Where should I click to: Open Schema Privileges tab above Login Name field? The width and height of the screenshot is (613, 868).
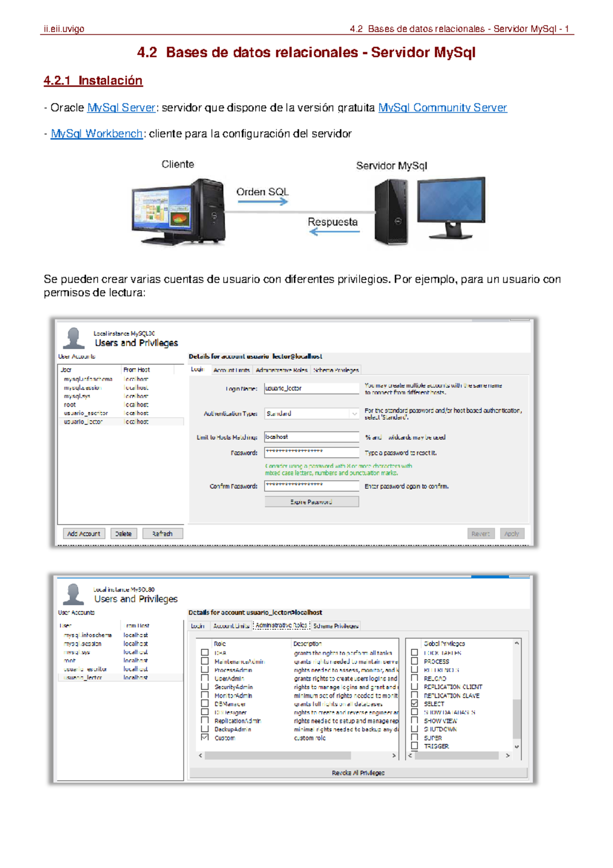click(x=336, y=370)
